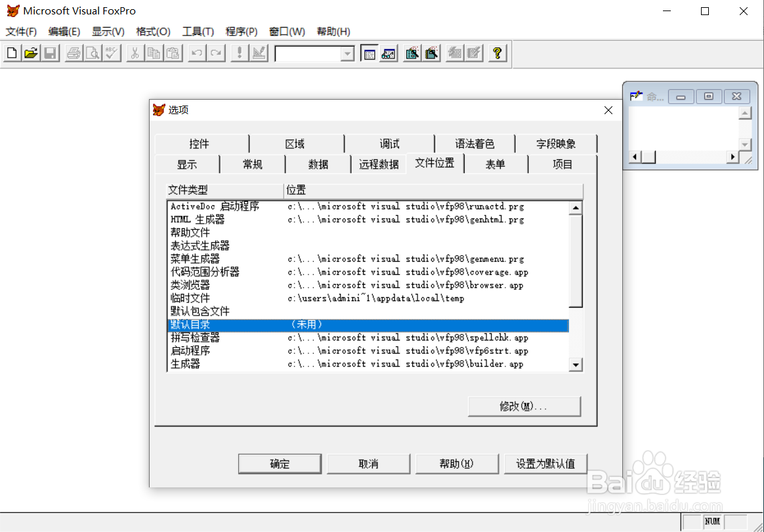Select the 默认目录 row
The image size is (764, 532).
coord(368,325)
